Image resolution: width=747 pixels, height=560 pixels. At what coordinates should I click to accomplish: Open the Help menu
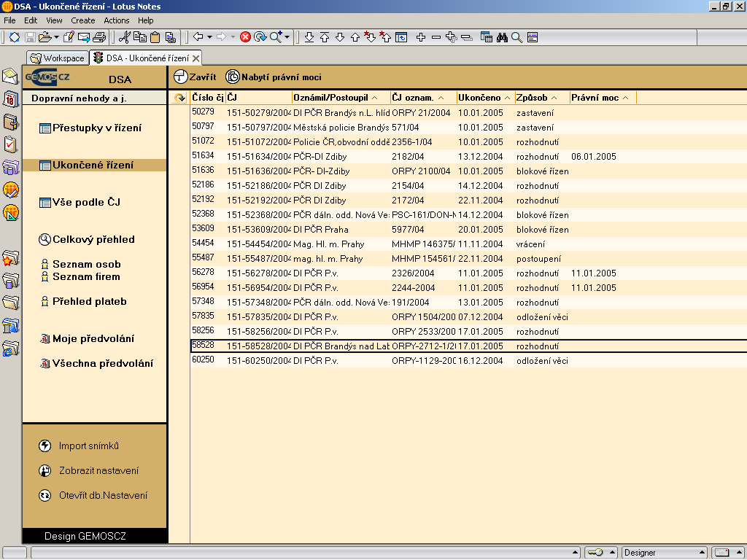[x=145, y=20]
